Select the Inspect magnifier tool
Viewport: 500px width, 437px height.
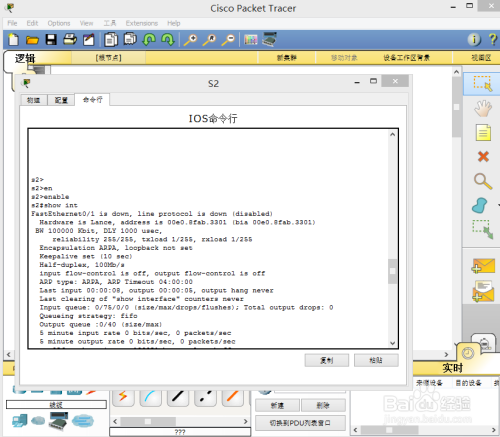click(483, 181)
